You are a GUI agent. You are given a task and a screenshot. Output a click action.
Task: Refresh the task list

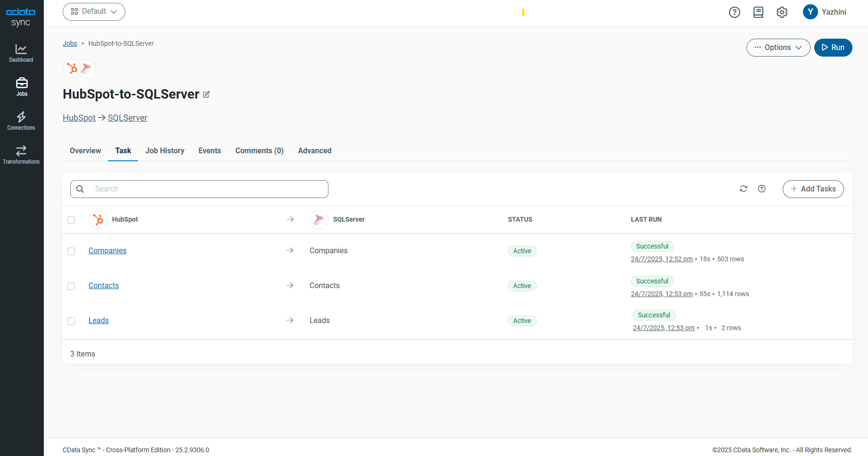tap(744, 189)
